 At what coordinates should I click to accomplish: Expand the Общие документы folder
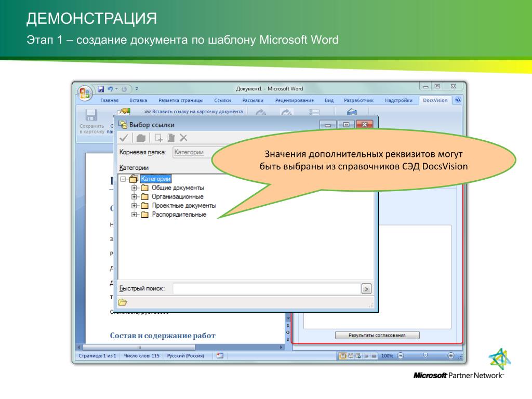click(x=134, y=188)
